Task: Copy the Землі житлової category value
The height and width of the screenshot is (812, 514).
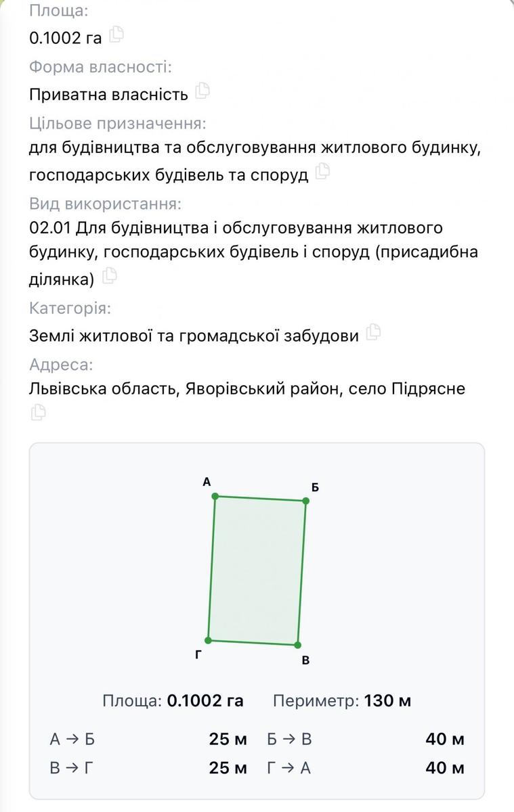Action: (373, 332)
